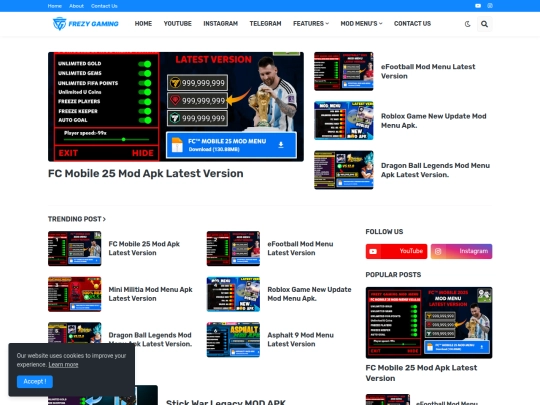Image resolution: width=540 pixels, height=405 pixels.
Task: Open the search icon in header
Action: click(484, 24)
